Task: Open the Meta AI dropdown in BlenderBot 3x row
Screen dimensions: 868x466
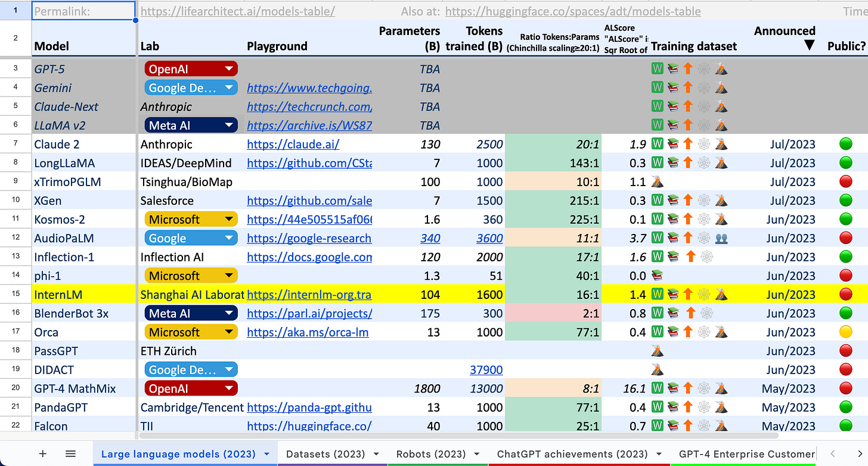Action: [x=228, y=313]
